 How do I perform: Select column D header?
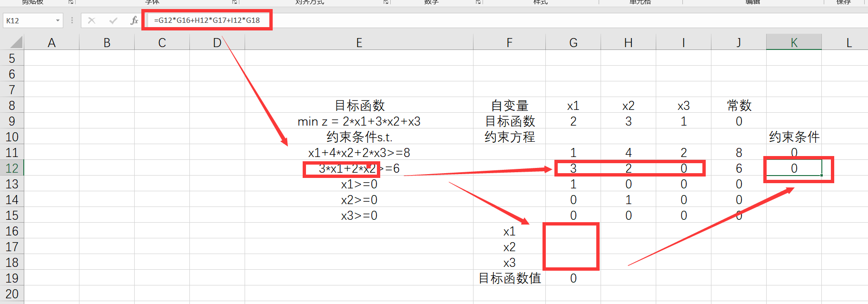click(x=217, y=43)
